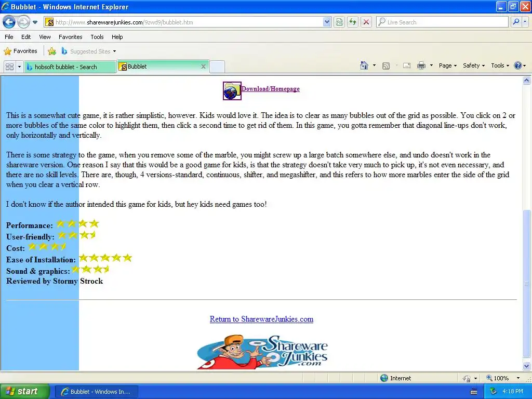The height and width of the screenshot is (399, 532).
Task: Click the Shareware Junkies logo image
Action: pos(262,352)
